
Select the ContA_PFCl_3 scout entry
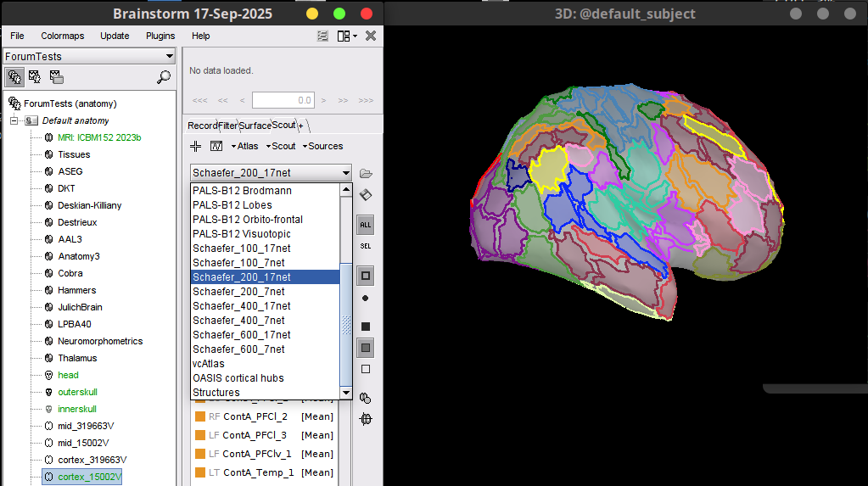(x=255, y=435)
